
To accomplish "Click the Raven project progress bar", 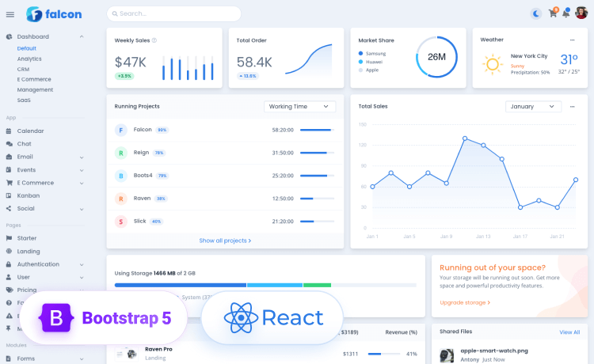I will coord(317,199).
